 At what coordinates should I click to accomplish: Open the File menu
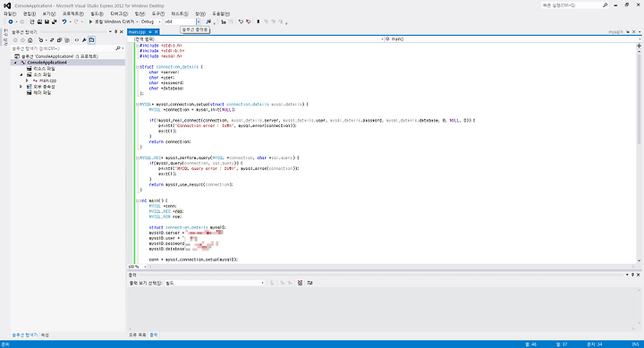10,14
